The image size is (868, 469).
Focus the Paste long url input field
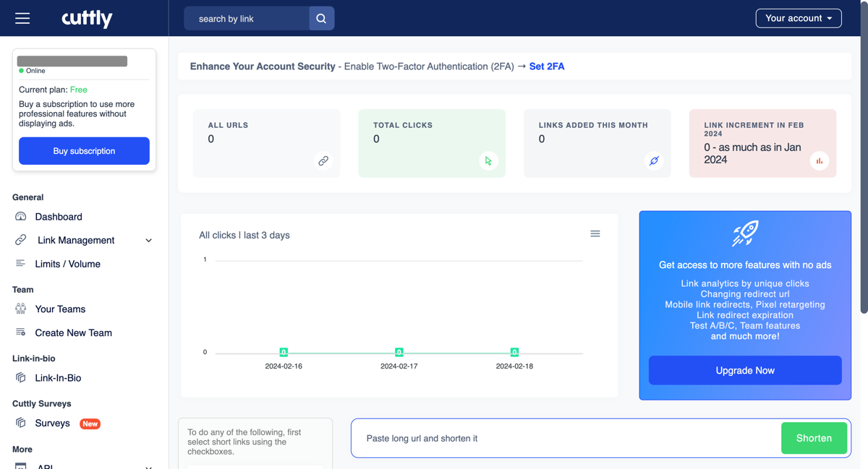point(564,438)
